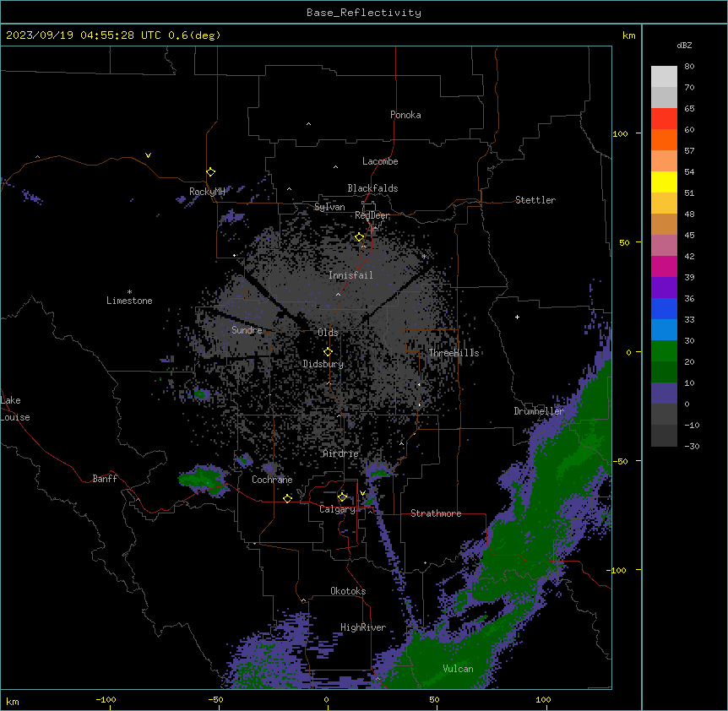Click the Ponoka city label
Screen dimensions: 728x711
(405, 115)
